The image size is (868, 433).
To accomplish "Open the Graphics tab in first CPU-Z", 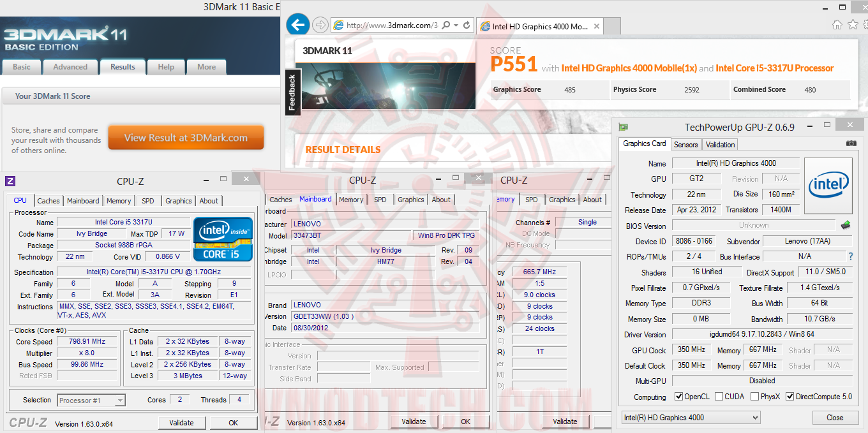I will click(x=179, y=201).
